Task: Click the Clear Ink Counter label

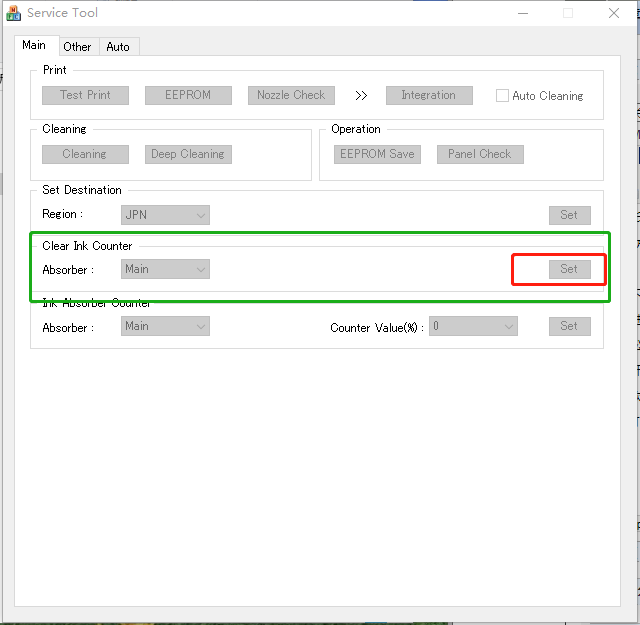Action: pos(87,246)
